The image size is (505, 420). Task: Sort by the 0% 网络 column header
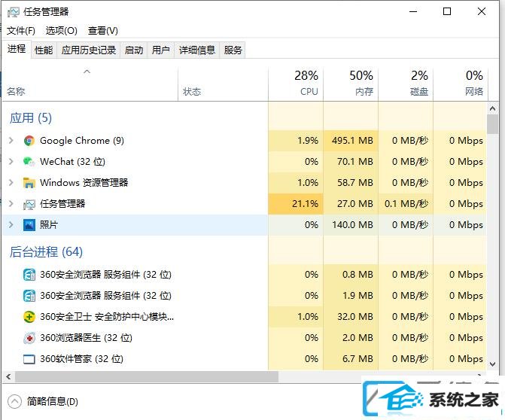(x=461, y=84)
